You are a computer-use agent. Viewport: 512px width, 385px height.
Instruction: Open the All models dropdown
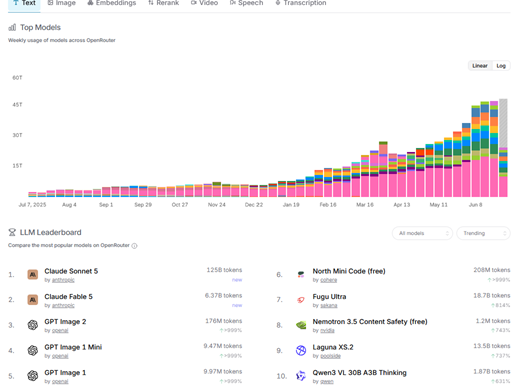(x=422, y=233)
